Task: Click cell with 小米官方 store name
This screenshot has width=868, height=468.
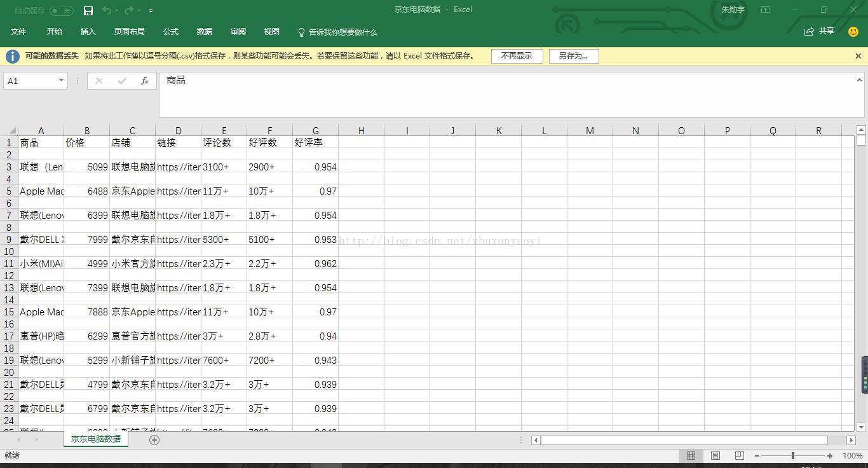Action: (132, 263)
